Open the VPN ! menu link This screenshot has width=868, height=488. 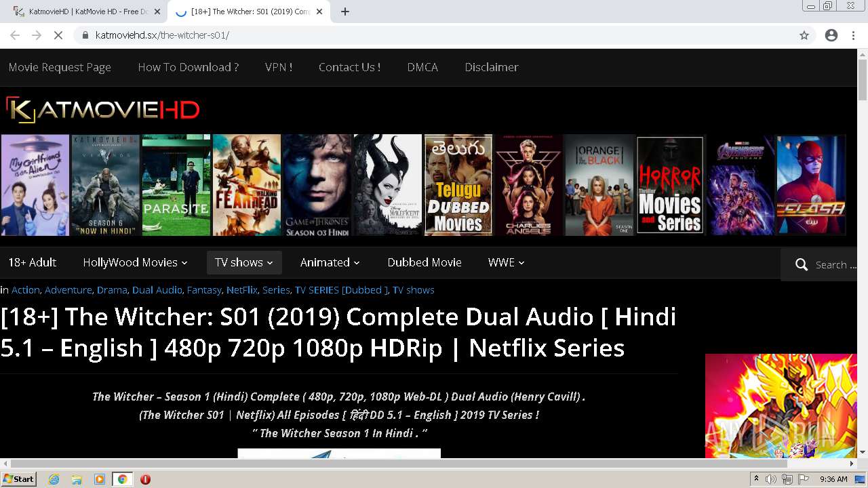point(279,67)
